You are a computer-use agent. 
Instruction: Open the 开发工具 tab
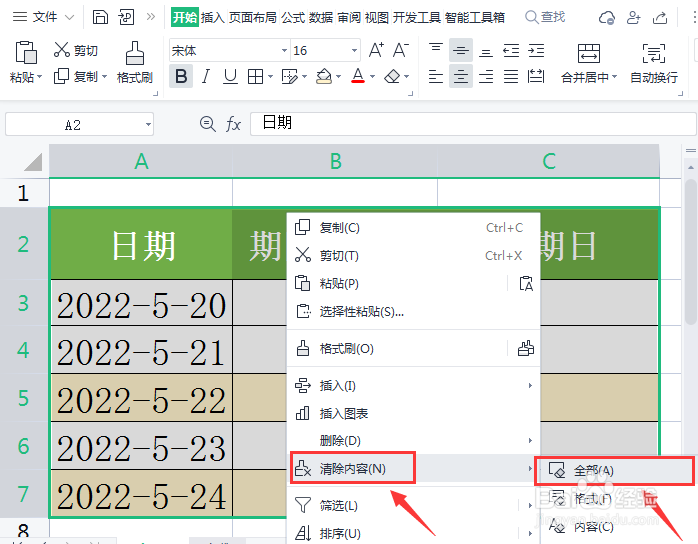click(417, 17)
